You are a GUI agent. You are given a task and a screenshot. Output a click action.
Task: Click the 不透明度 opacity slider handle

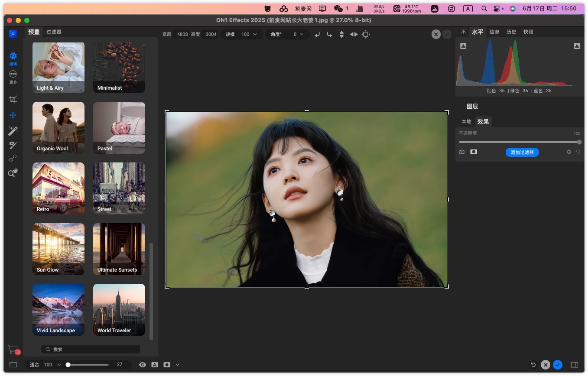click(579, 142)
